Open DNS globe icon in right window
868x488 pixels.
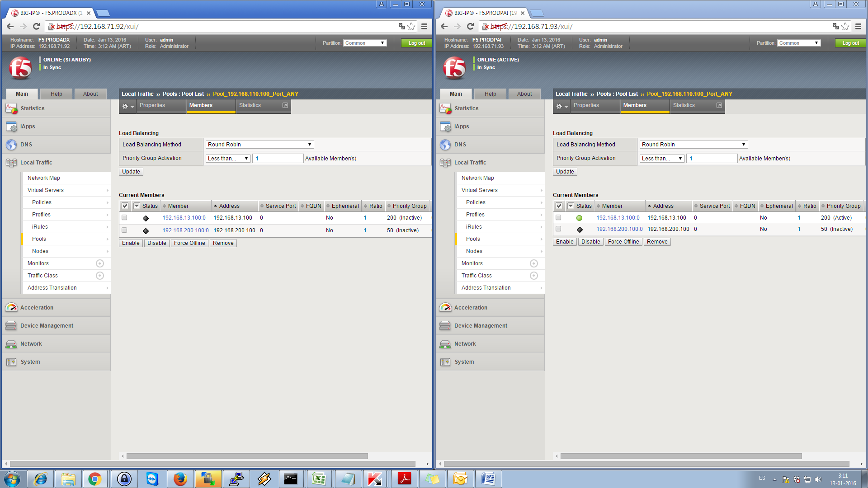pyautogui.click(x=445, y=145)
